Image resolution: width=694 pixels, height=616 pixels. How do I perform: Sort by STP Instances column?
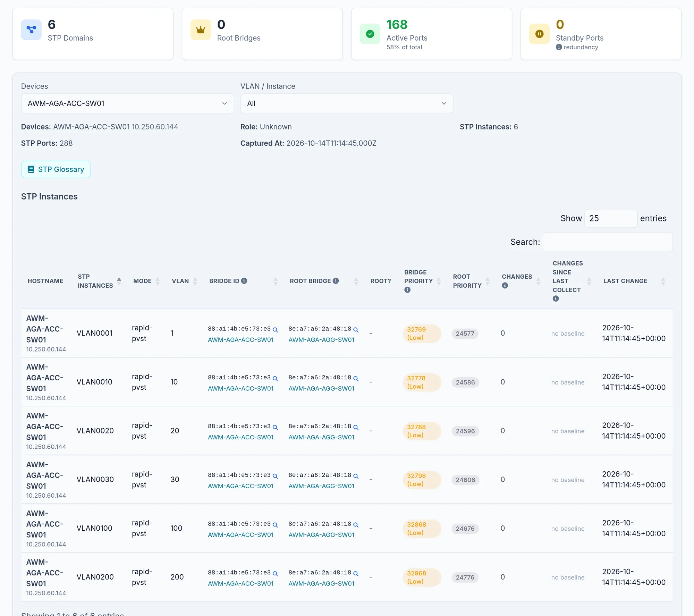coord(119,281)
